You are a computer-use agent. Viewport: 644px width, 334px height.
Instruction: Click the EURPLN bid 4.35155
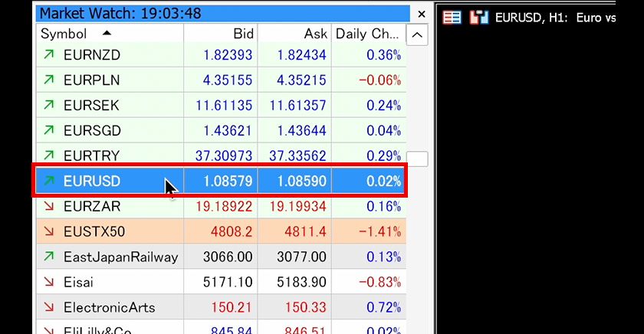[x=228, y=80]
